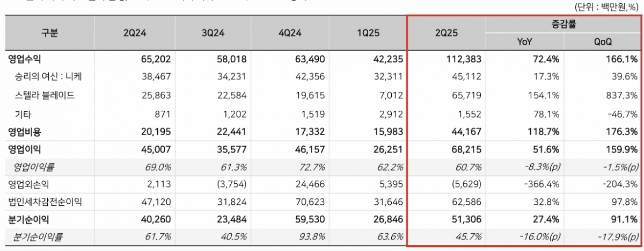Click the 영업이익률 row label

tap(34, 167)
